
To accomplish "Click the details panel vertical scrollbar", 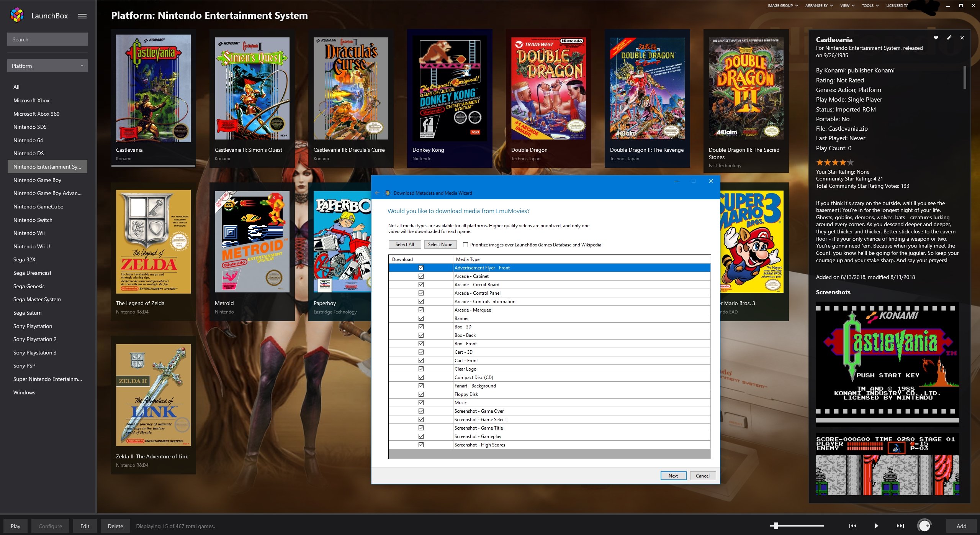I will tap(964, 77).
